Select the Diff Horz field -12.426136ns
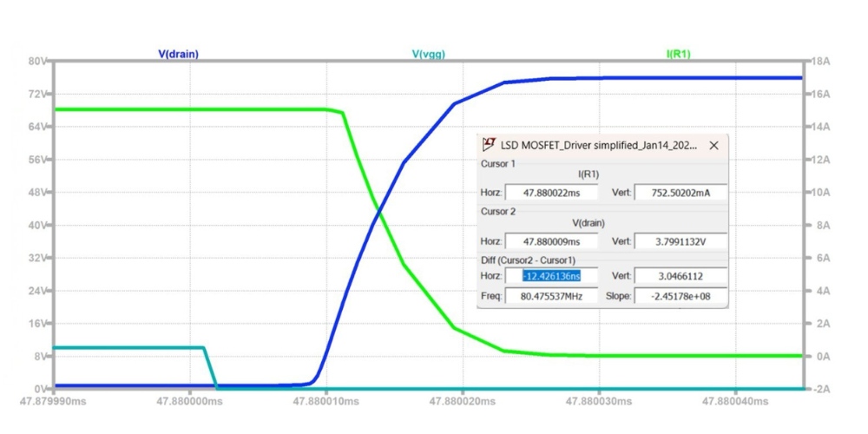The width and height of the screenshot is (868, 434). [x=551, y=276]
